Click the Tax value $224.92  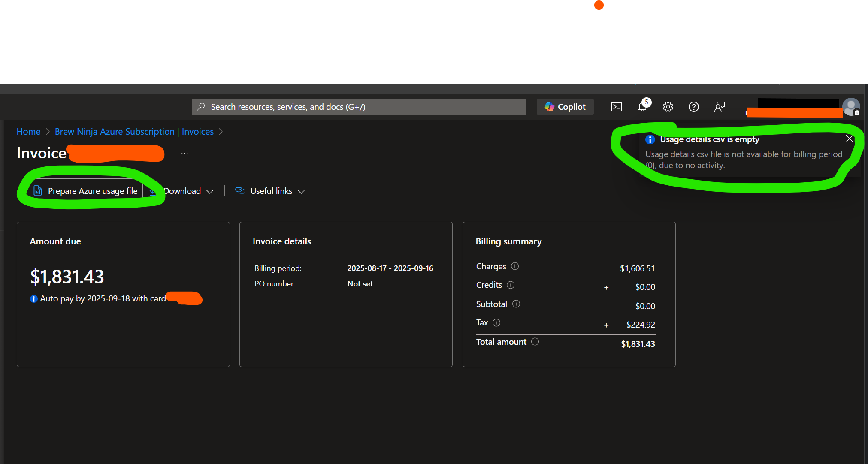[641, 325]
